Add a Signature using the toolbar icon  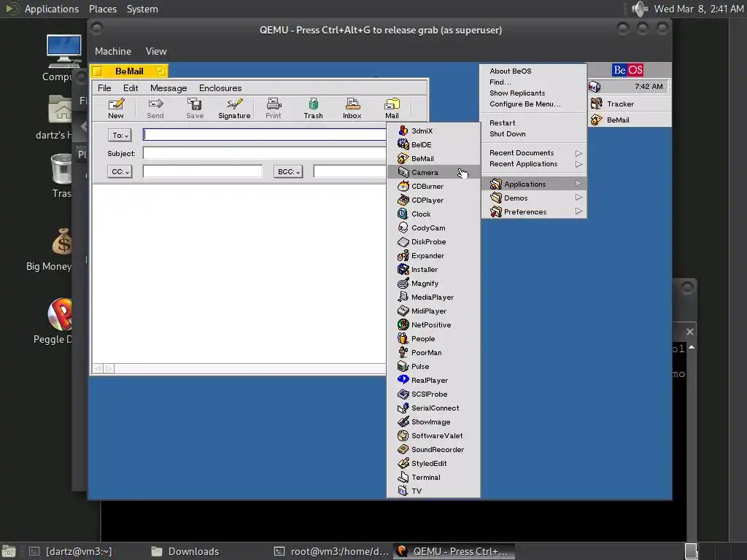click(x=234, y=108)
